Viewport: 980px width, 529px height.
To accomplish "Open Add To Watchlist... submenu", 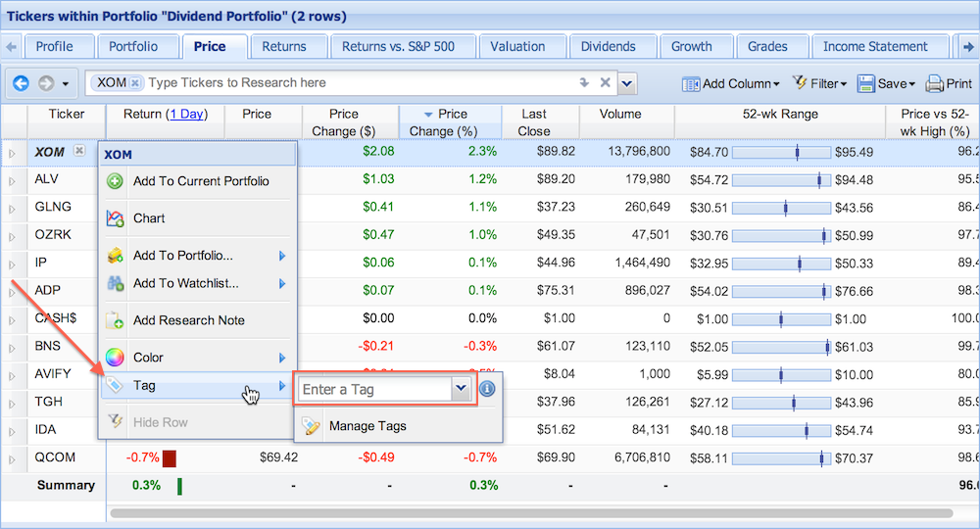I will click(198, 283).
